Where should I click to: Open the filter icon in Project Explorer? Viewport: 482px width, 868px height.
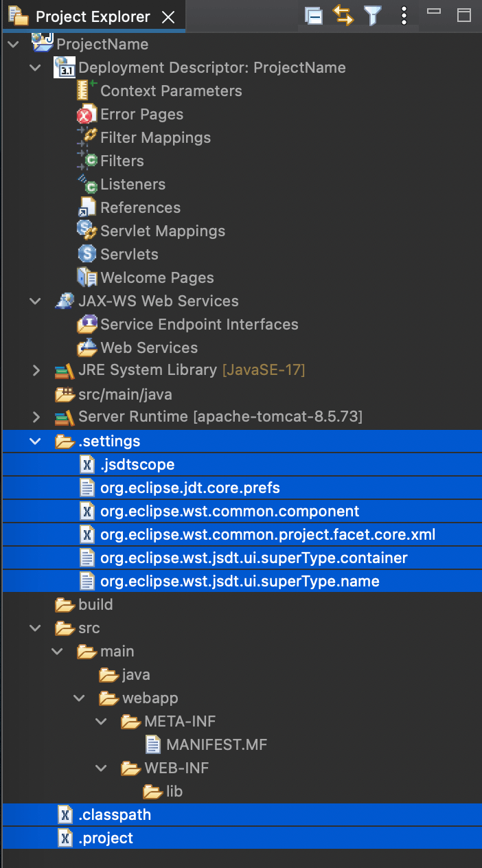373,16
